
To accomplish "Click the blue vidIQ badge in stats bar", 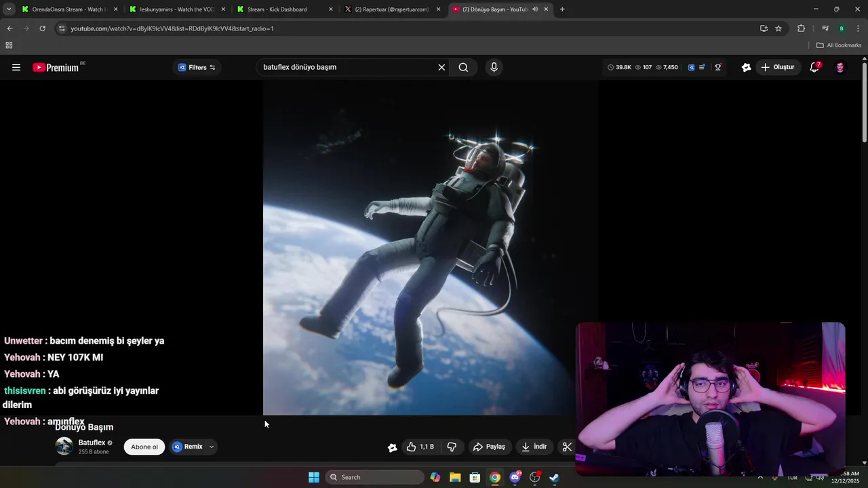I will click(691, 67).
